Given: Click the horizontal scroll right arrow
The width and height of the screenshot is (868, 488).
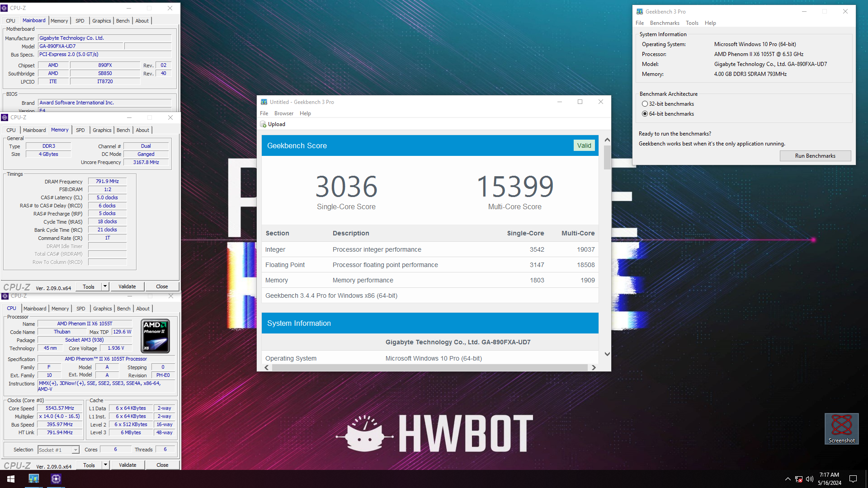Looking at the screenshot, I should point(594,367).
